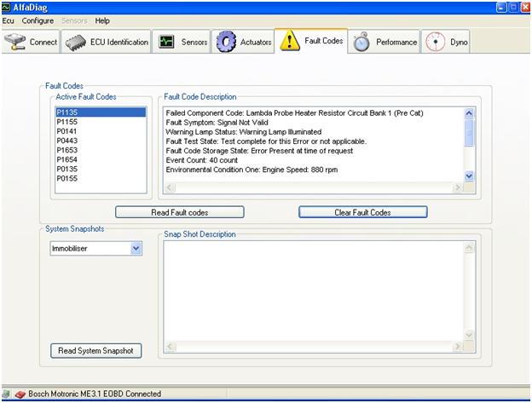Viewport: 532px width, 403px height.
Task: Switch to the Actuators tab
Action: click(243, 42)
